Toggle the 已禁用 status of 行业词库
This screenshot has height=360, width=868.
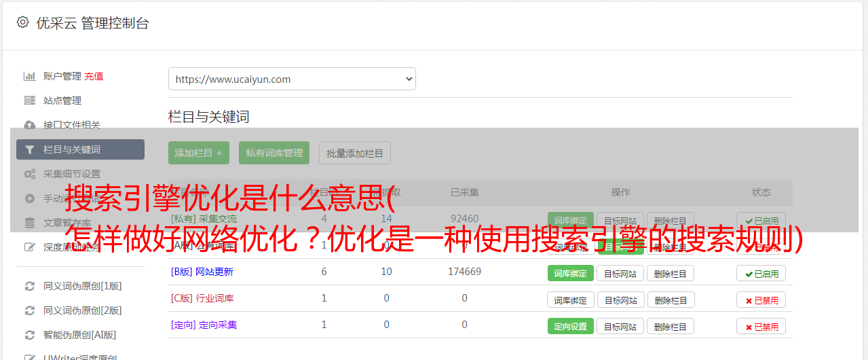point(761,300)
